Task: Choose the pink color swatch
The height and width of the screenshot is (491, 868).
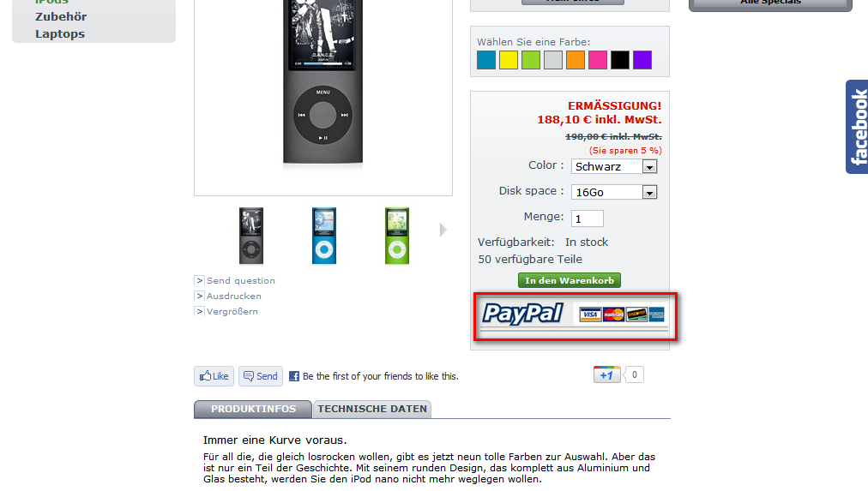Action: point(597,60)
